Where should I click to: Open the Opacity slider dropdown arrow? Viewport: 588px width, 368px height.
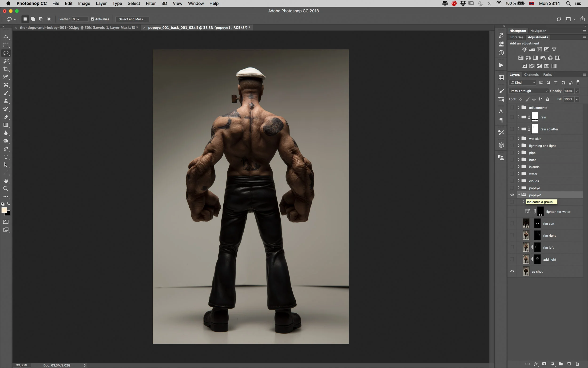pos(577,91)
